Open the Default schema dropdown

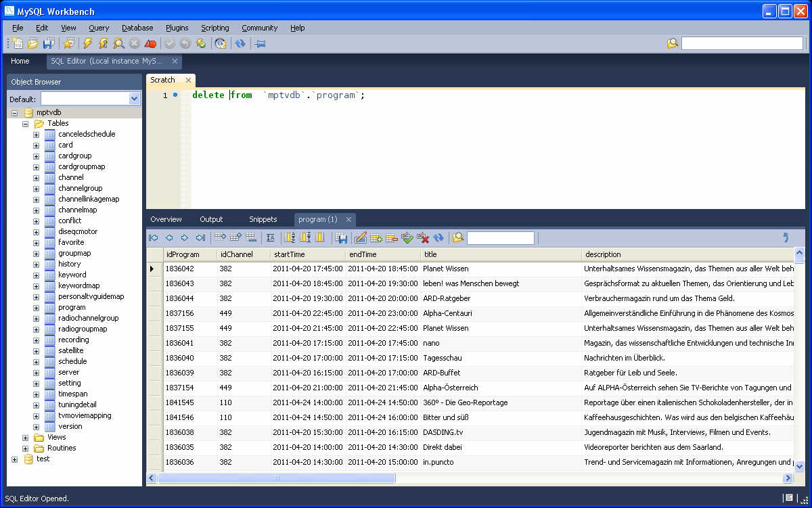pos(134,99)
